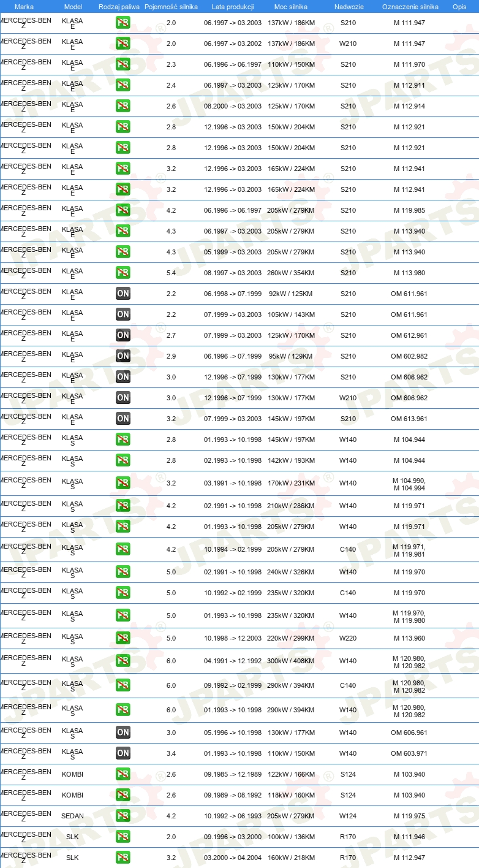Viewport: 479px width, 868px height.
Task: Click the PB icon in the 142kW / 193KM row
Action: click(123, 460)
